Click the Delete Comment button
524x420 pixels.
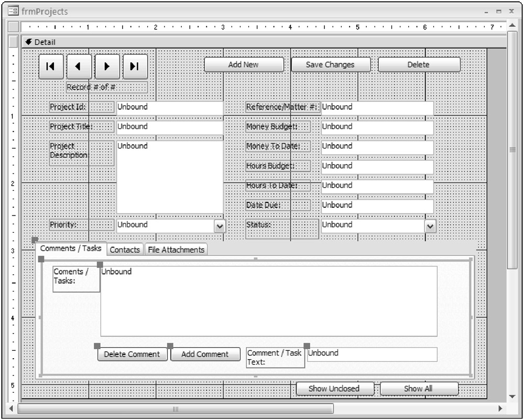coord(132,354)
